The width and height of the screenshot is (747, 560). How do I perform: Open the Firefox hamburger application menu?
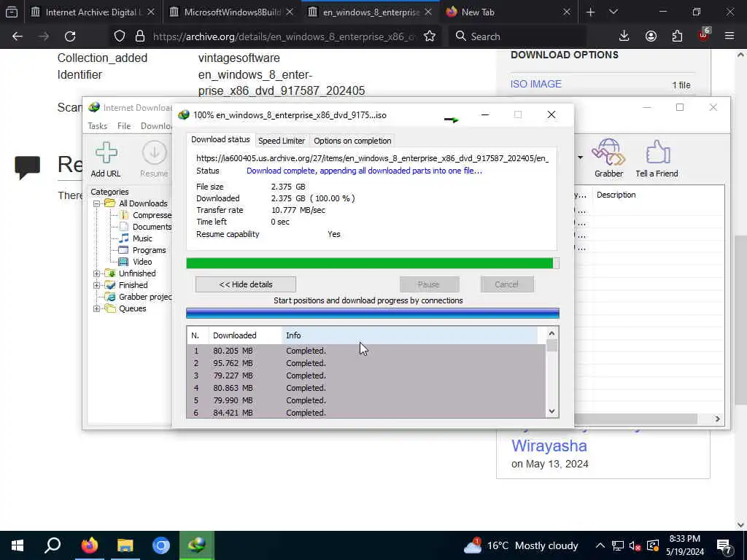point(729,36)
